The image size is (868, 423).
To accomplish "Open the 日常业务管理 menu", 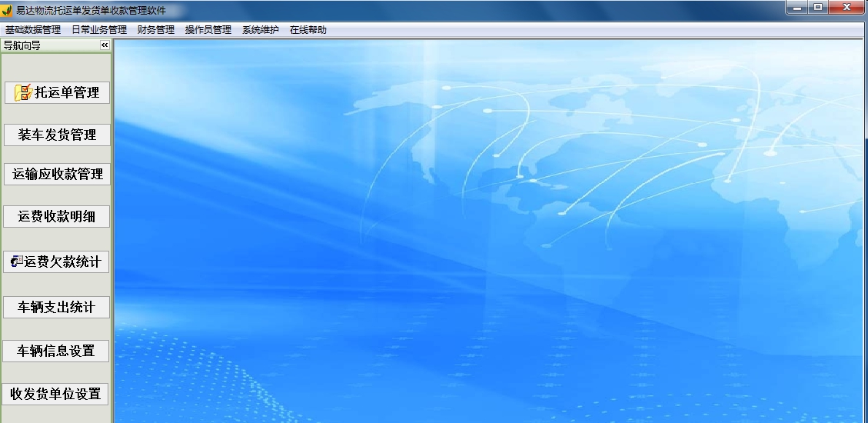I will (x=99, y=30).
